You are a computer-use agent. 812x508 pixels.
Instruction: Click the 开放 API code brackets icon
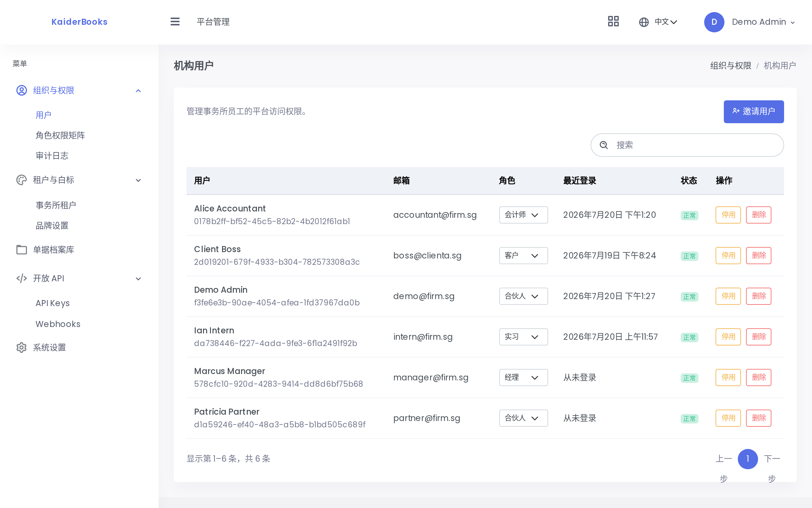[x=22, y=278]
